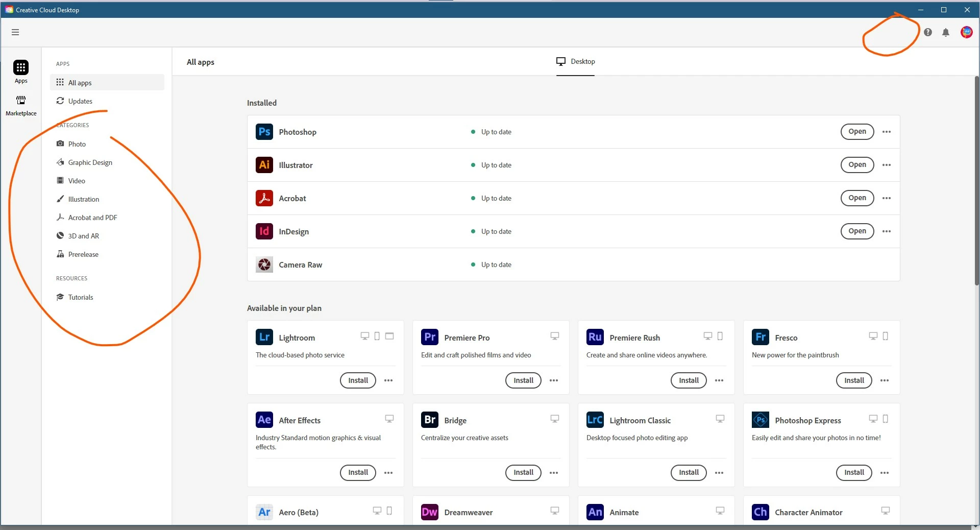Select the Apps grid icon in left rail

pos(21,67)
